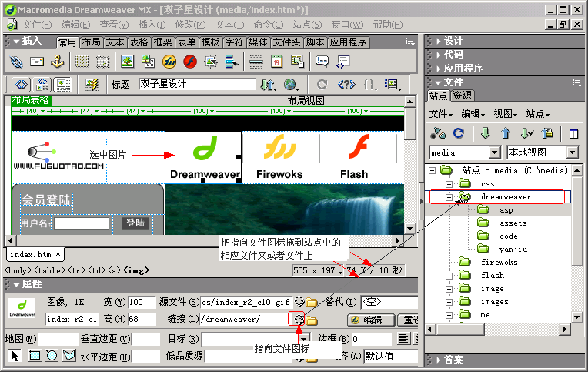Click the link point-to-file icon
The height and width of the screenshot is (372, 588).
click(299, 320)
